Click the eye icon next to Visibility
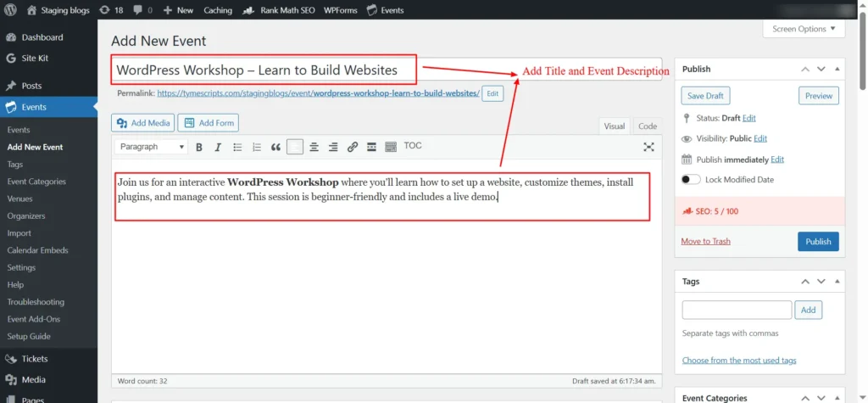 pos(687,138)
